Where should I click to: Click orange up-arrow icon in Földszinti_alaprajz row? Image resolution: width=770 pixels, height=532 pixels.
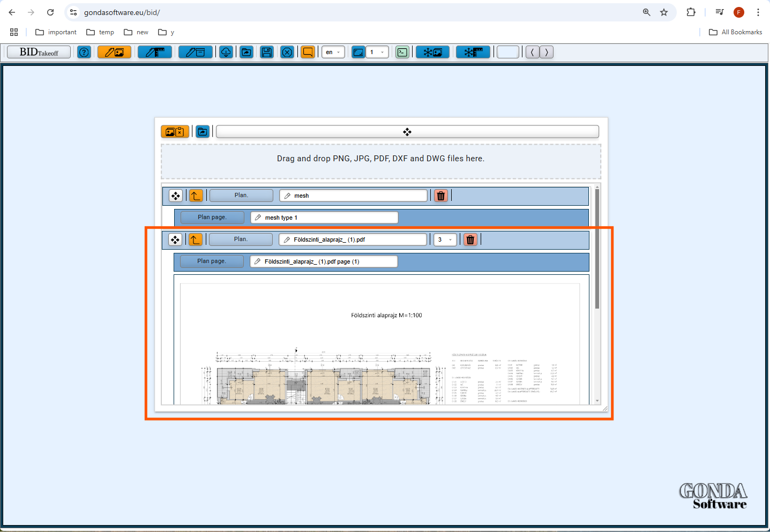196,239
